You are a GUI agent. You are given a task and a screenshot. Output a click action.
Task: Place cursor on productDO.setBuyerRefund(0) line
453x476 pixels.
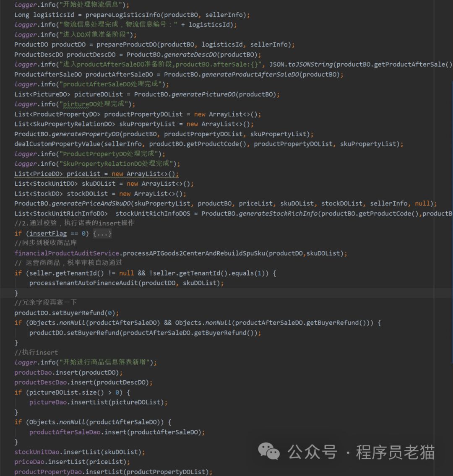tap(66, 313)
